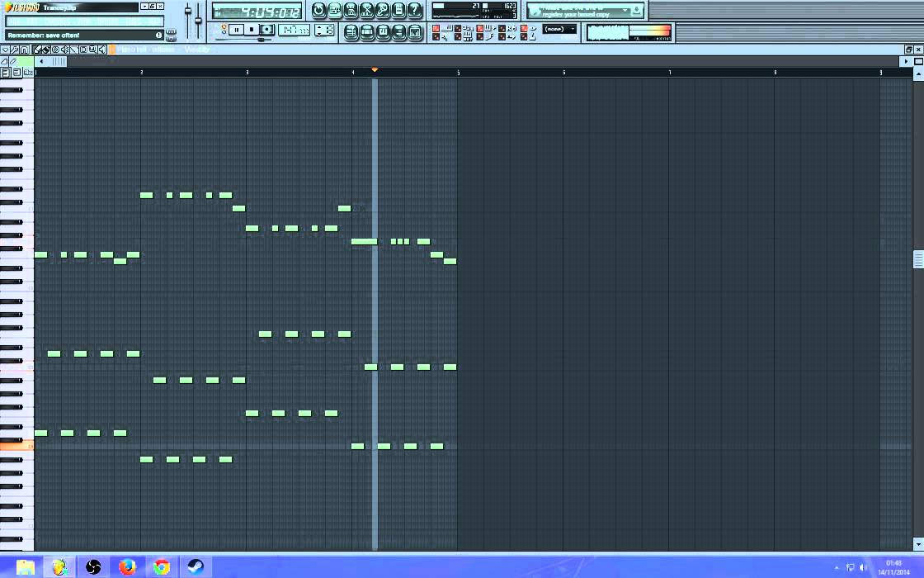Select the rectangle Select tool

pyautogui.click(x=83, y=50)
